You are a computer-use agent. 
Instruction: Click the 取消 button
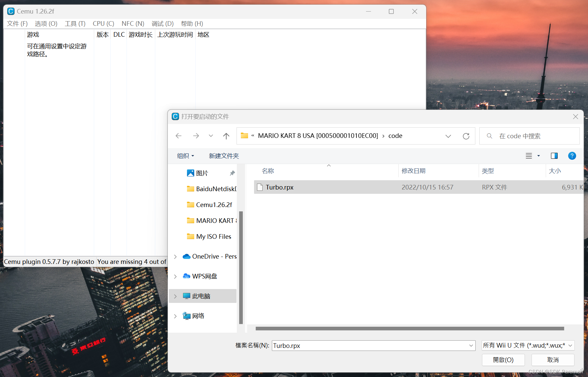point(553,360)
